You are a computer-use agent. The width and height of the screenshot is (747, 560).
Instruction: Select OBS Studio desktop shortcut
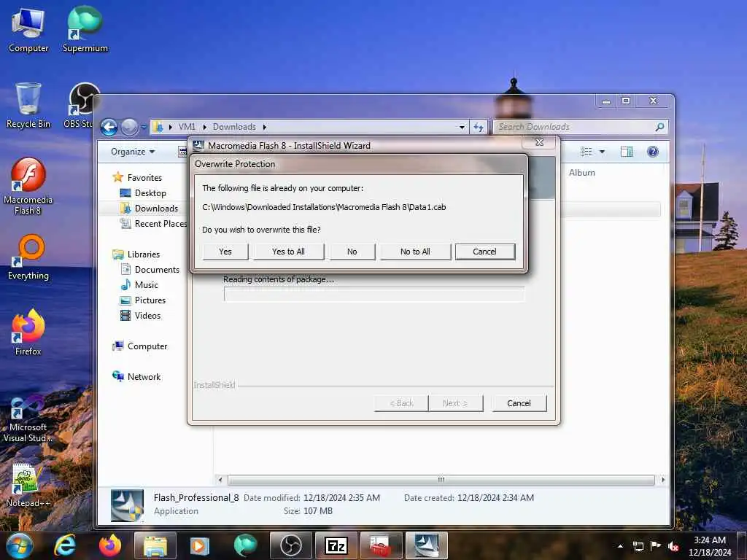click(x=80, y=106)
